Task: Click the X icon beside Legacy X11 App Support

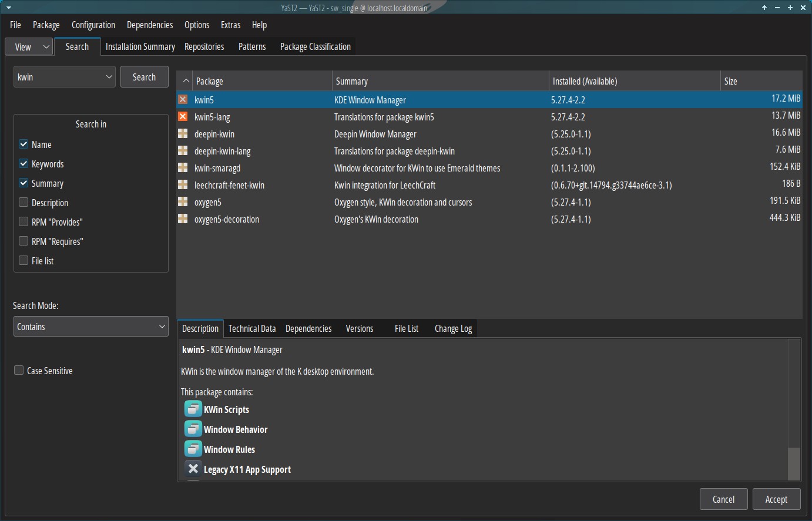Action: click(193, 468)
